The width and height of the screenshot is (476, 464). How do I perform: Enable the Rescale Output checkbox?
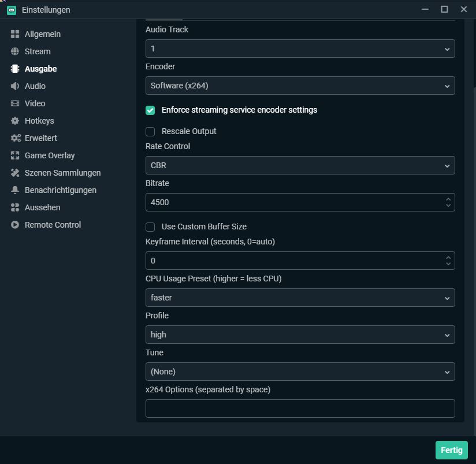coord(150,131)
